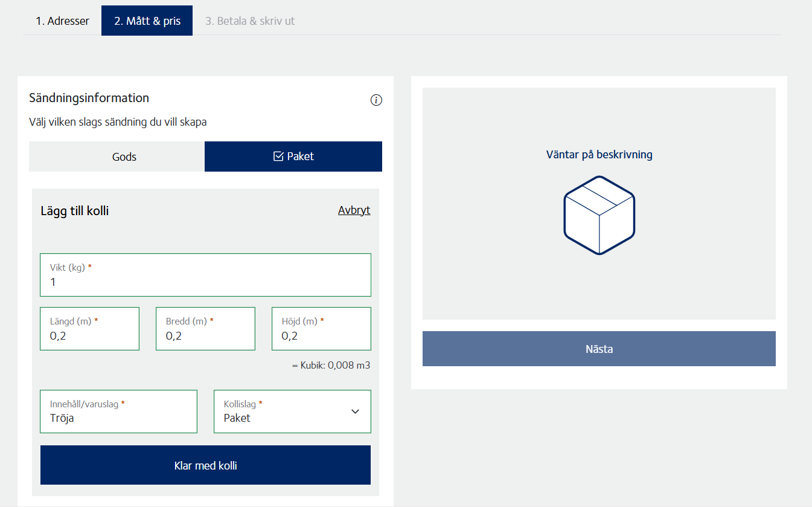Go to the 1. Adresser tab
This screenshot has height=507, width=812.
point(62,21)
